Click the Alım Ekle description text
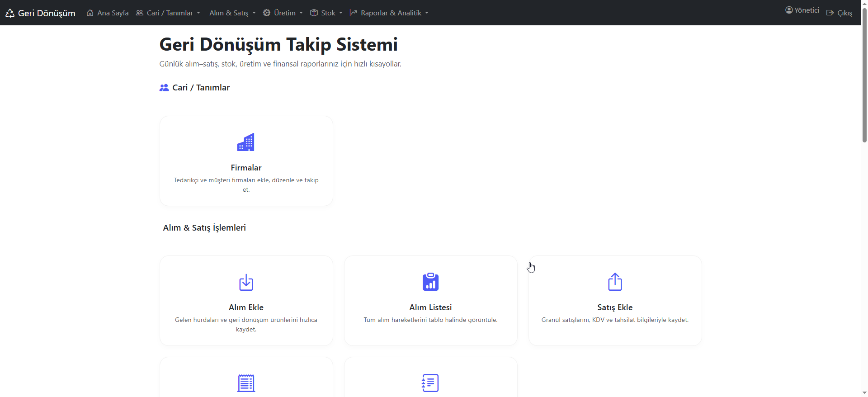The image size is (868, 397). pyautogui.click(x=246, y=324)
